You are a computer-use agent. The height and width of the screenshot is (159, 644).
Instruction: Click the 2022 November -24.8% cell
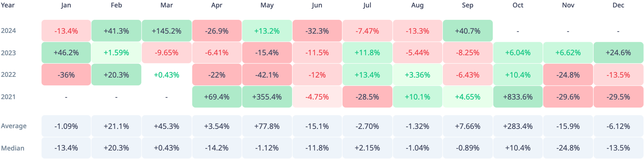(568, 75)
